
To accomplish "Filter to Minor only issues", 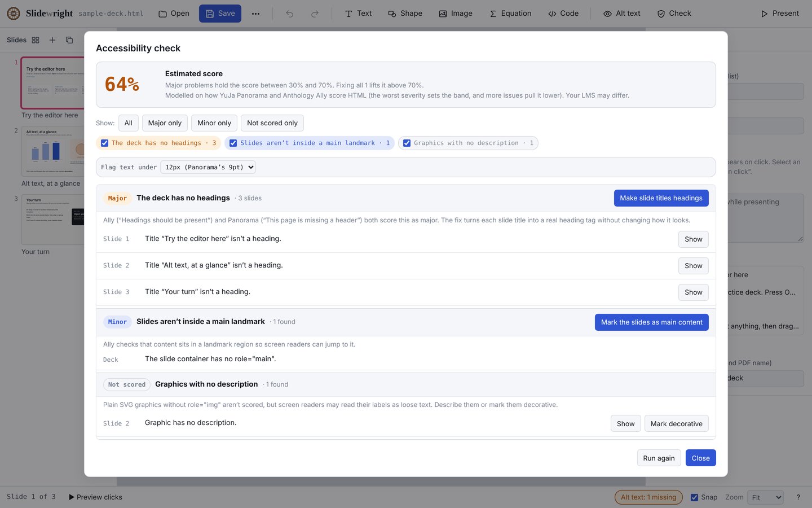I will click(214, 123).
